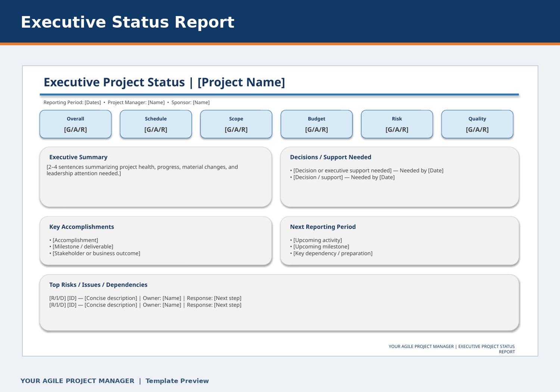Select the "Executive Project Status | [Project Name]" heading
This screenshot has height=392, width=560.
click(164, 82)
